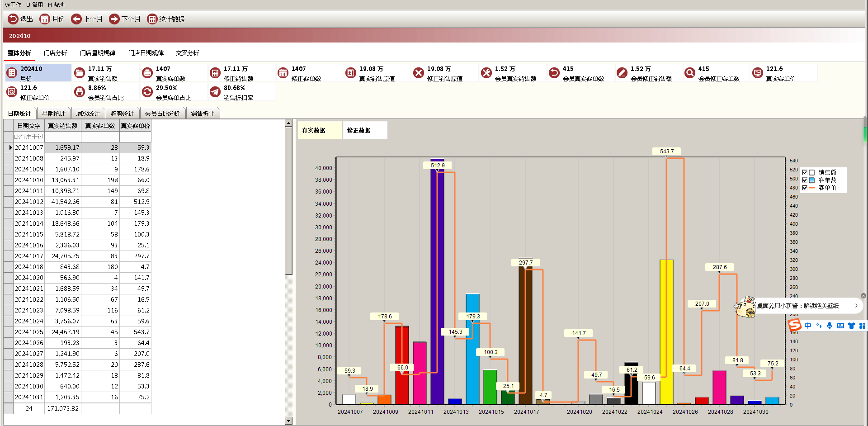Close the 桌面养只小新酱 wallpaper popup
The width and height of the screenshot is (868, 426).
tap(863, 296)
